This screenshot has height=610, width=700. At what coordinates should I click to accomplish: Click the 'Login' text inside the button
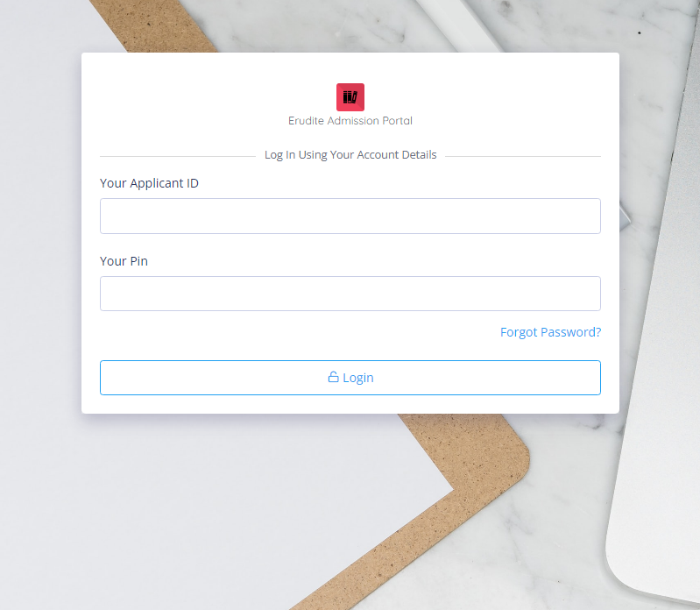coord(358,378)
